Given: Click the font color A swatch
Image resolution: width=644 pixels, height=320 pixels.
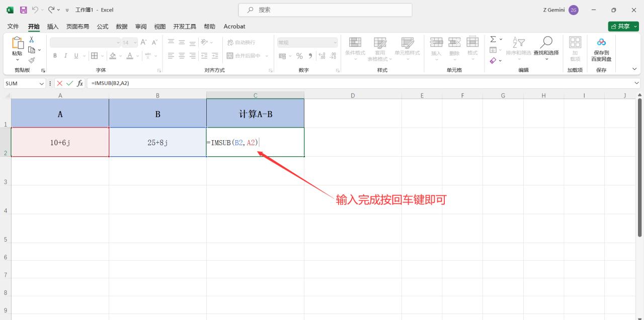Looking at the screenshot, I should pyautogui.click(x=130, y=56).
